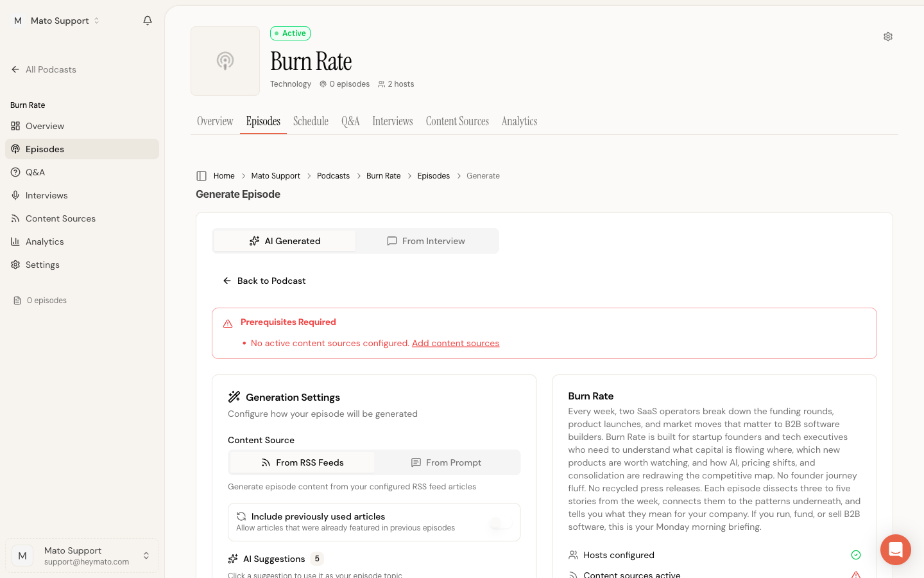This screenshot has width=924, height=578.
Task: Choose From Prompt content source
Action: tap(446, 462)
